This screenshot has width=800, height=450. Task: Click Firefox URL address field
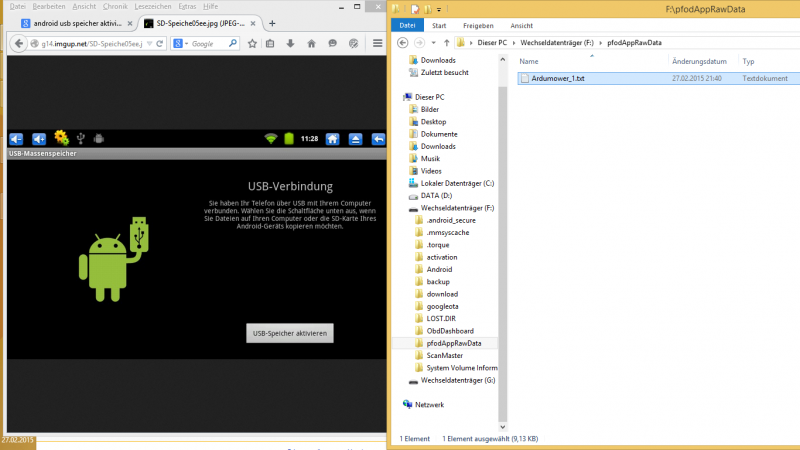92,44
